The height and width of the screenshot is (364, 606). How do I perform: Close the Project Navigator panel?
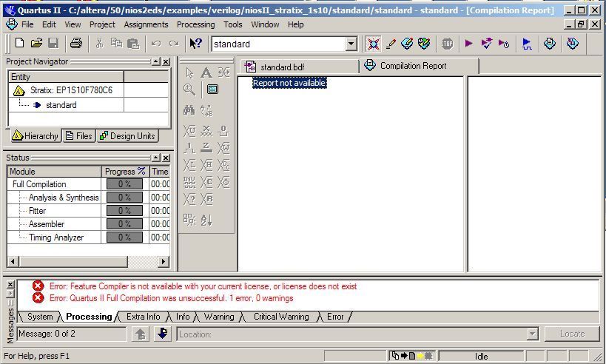(166, 61)
